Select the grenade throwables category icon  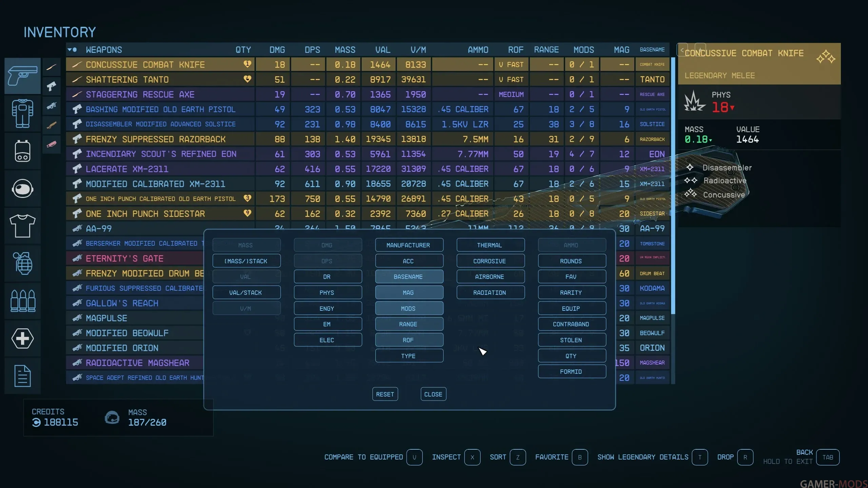tap(22, 263)
